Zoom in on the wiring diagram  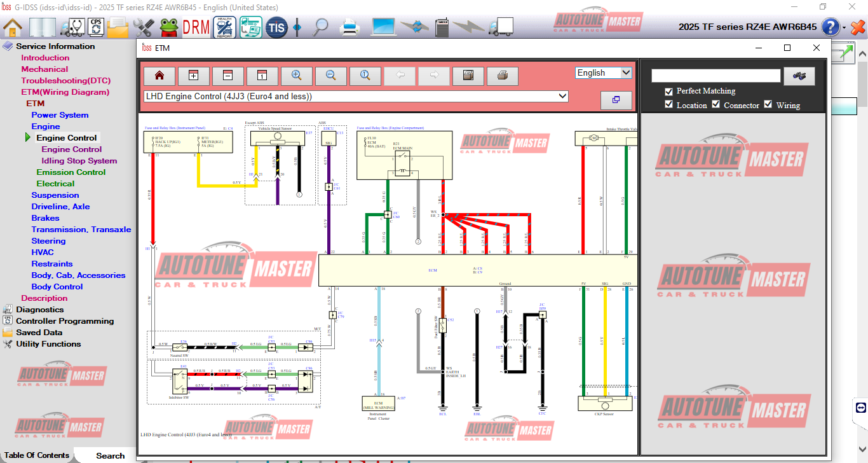pos(297,76)
